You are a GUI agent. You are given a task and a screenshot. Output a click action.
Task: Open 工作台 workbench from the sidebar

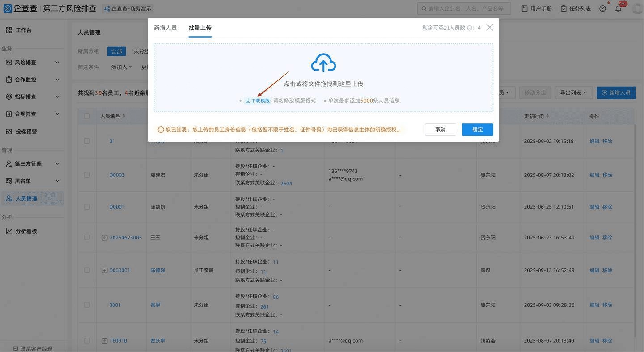(23, 30)
